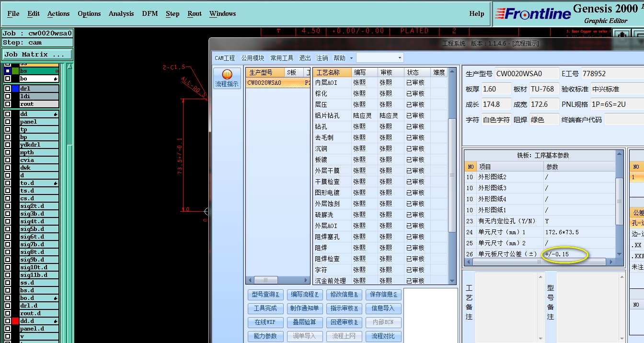Toggle the checkbox for layer ldi
The width and height of the screenshot is (644, 343).
pyautogui.click(x=8, y=96)
